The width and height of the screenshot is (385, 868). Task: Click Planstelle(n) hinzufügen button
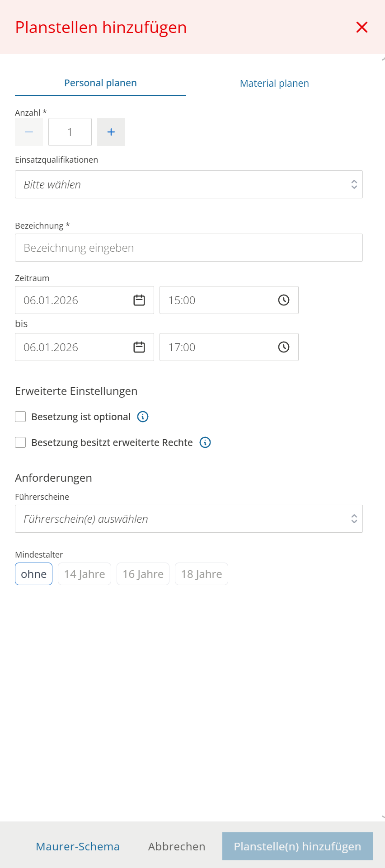pos(297,846)
